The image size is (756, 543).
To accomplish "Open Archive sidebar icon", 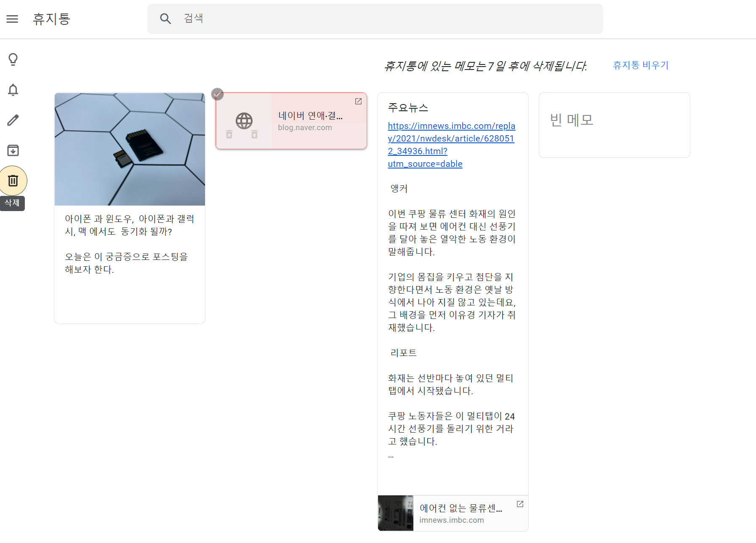I will (13, 150).
